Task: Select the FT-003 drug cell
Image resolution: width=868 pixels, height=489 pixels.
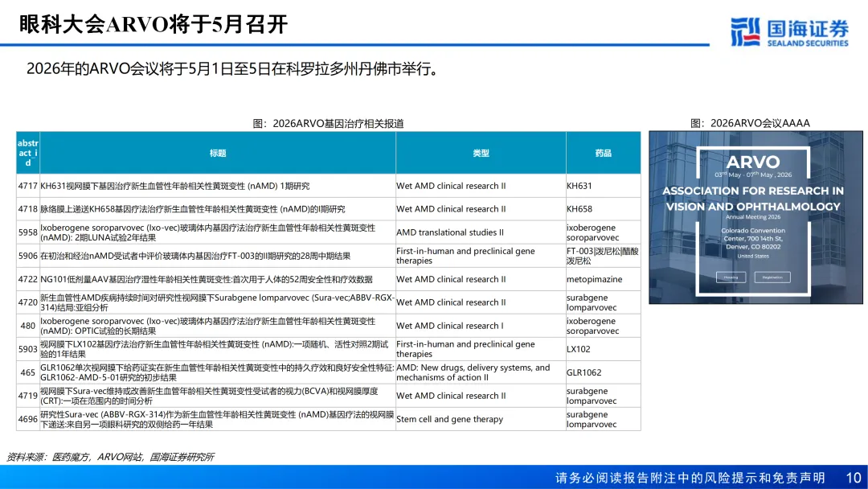Action: 604,256
